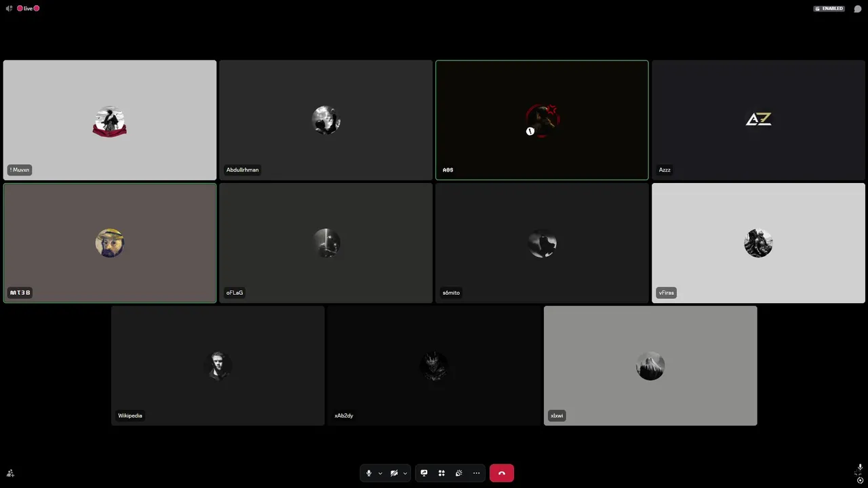Click the vFiras name label
This screenshot has height=488, width=868.
[667, 293]
